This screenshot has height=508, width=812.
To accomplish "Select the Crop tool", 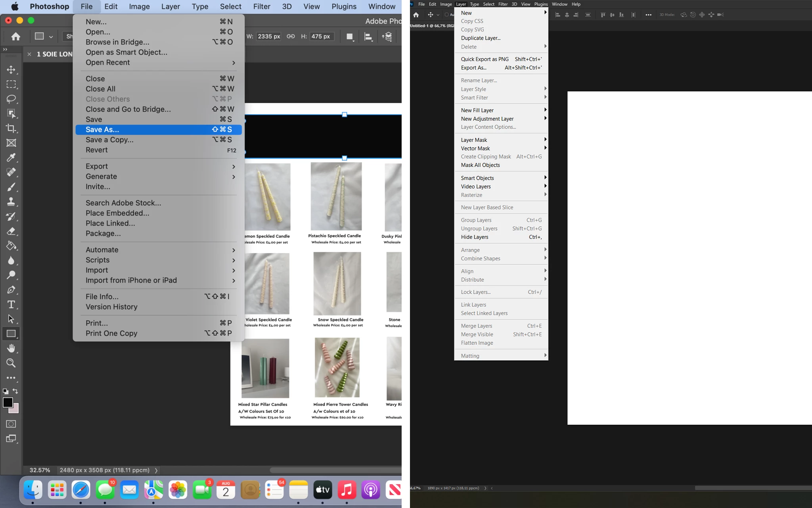I will [11, 128].
